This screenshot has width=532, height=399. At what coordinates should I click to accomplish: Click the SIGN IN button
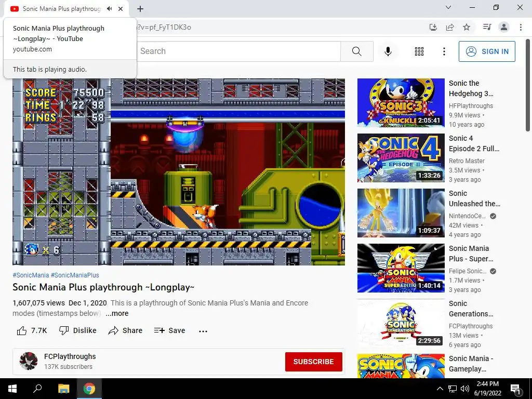487,51
